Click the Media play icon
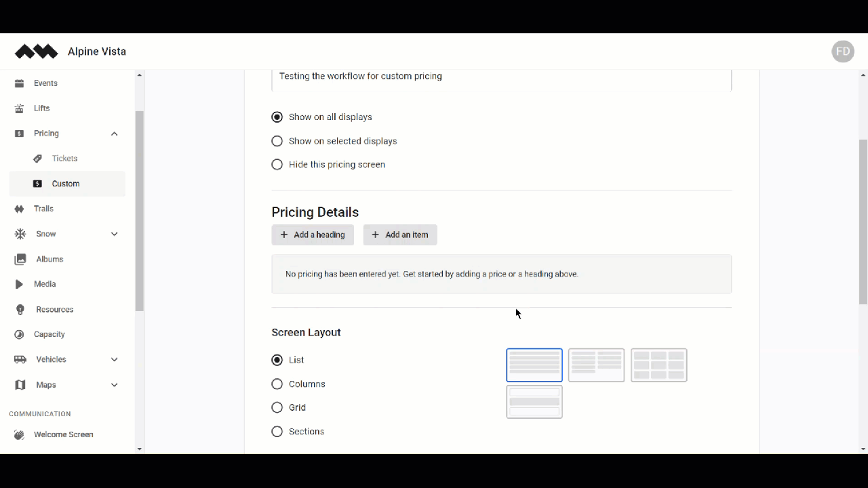Viewport: 868px width, 488px height. point(19,284)
